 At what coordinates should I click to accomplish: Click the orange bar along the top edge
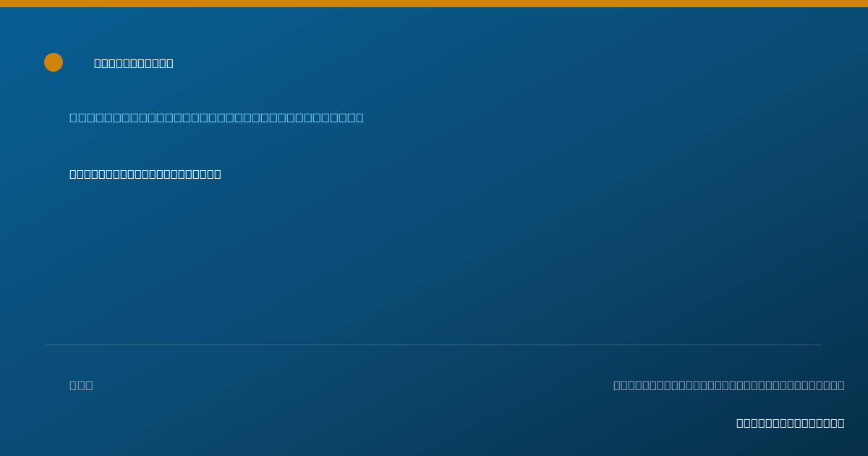point(434,4)
